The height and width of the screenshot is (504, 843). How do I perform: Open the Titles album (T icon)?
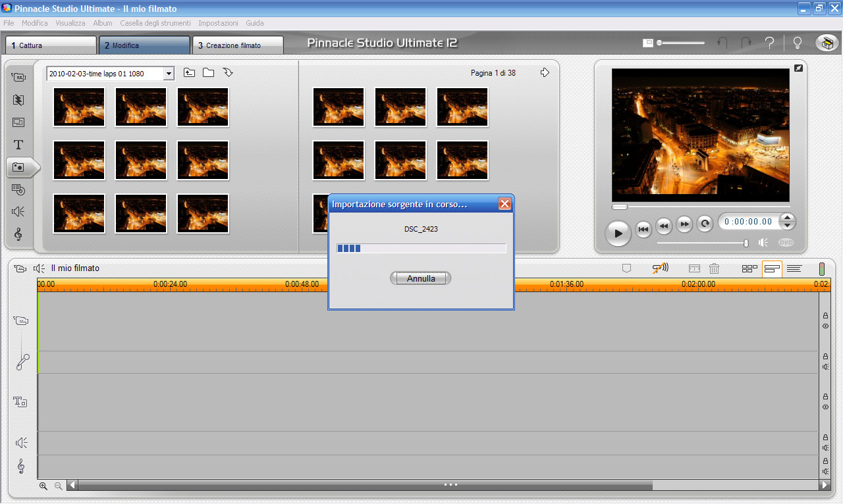(18, 145)
